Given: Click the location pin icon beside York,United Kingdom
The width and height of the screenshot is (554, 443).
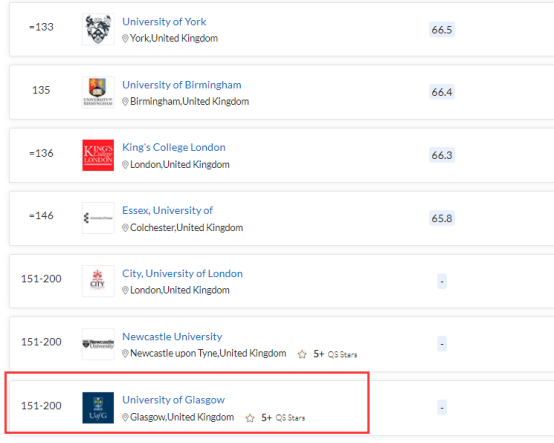Looking at the screenshot, I should 125,39.
